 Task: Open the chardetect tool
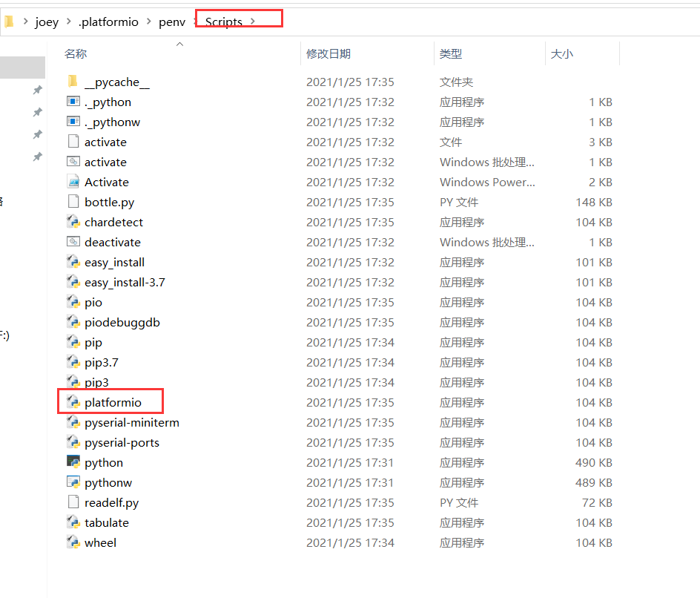tap(113, 221)
